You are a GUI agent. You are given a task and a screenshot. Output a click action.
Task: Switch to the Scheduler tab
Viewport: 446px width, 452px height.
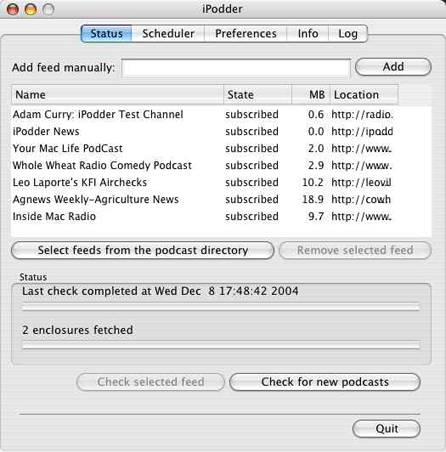click(x=168, y=33)
